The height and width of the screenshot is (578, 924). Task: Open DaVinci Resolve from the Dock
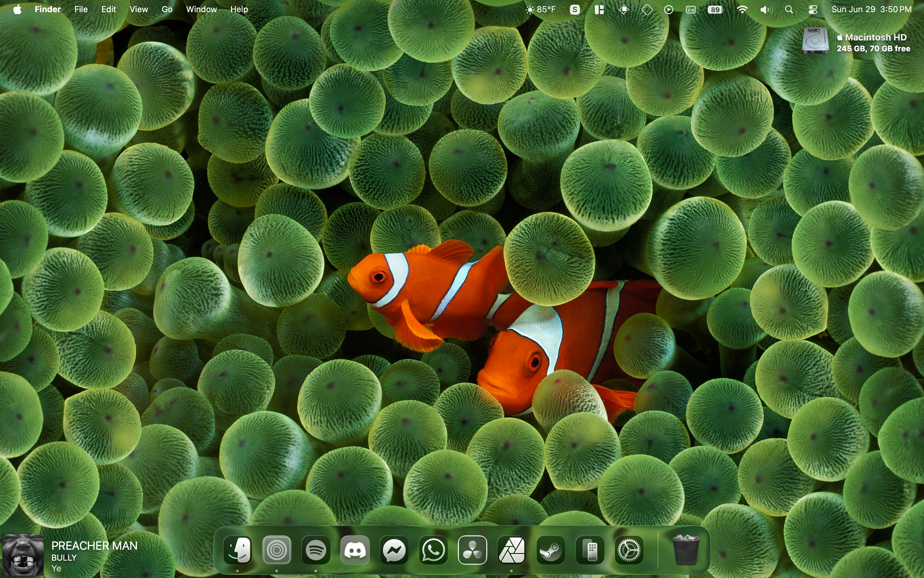472,550
